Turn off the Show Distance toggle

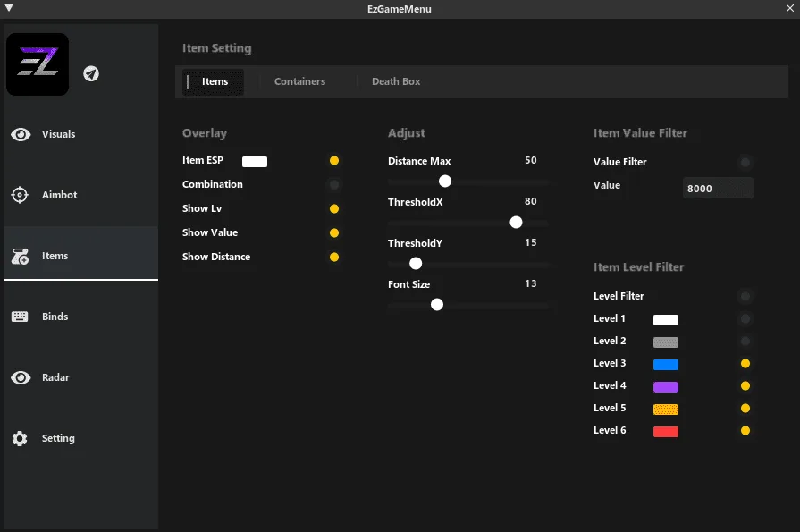(334, 257)
